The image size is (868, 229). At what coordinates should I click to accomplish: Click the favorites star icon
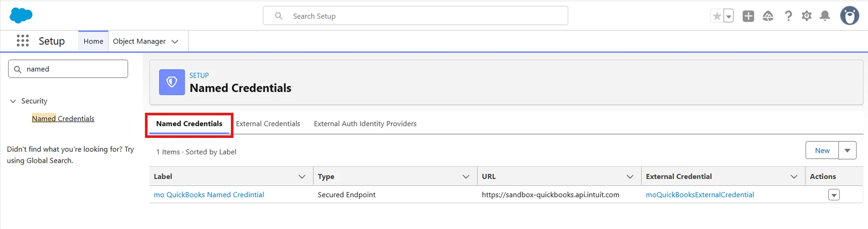click(x=717, y=16)
